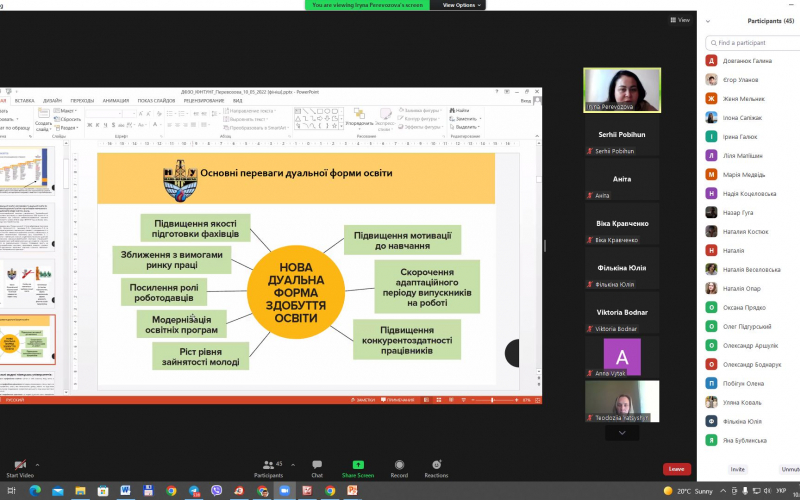Start recording with the Record button
Image resolution: width=800 pixels, height=500 pixels.
(x=399, y=465)
